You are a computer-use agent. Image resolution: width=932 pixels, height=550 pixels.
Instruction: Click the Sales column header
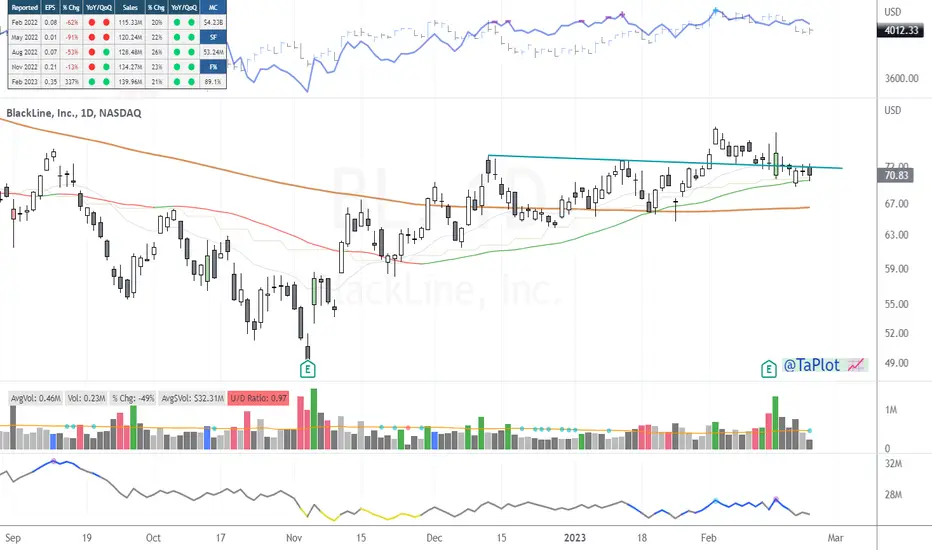(130, 8)
